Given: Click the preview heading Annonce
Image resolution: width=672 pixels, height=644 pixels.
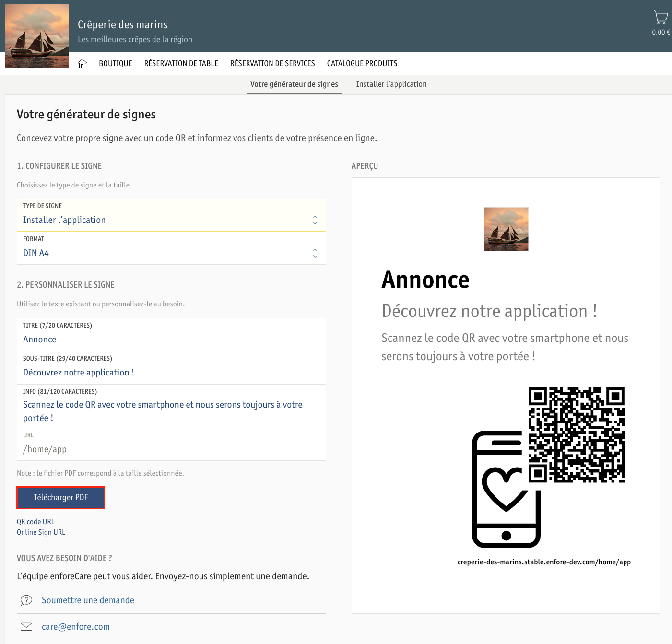Looking at the screenshot, I should (425, 280).
